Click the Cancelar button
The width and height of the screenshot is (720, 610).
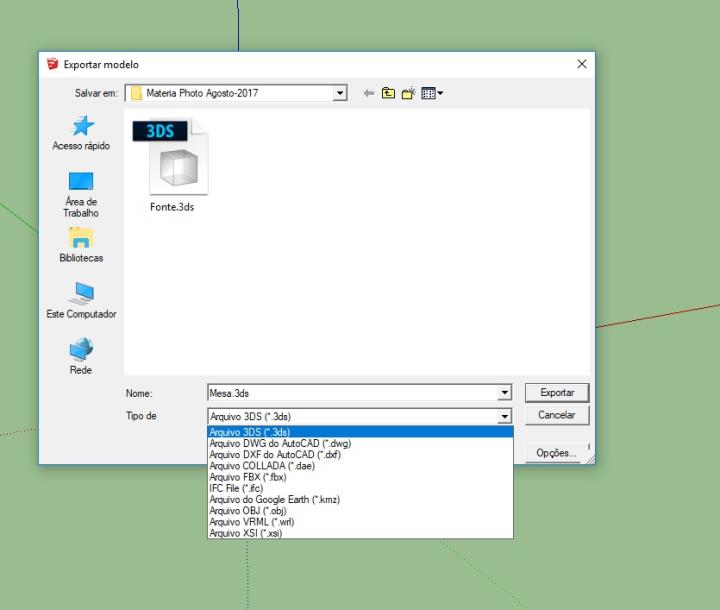(557, 415)
